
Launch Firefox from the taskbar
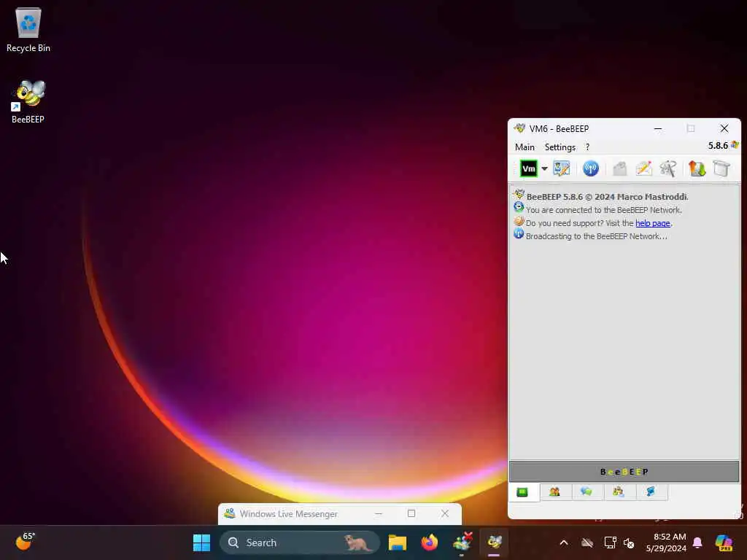[429, 542]
